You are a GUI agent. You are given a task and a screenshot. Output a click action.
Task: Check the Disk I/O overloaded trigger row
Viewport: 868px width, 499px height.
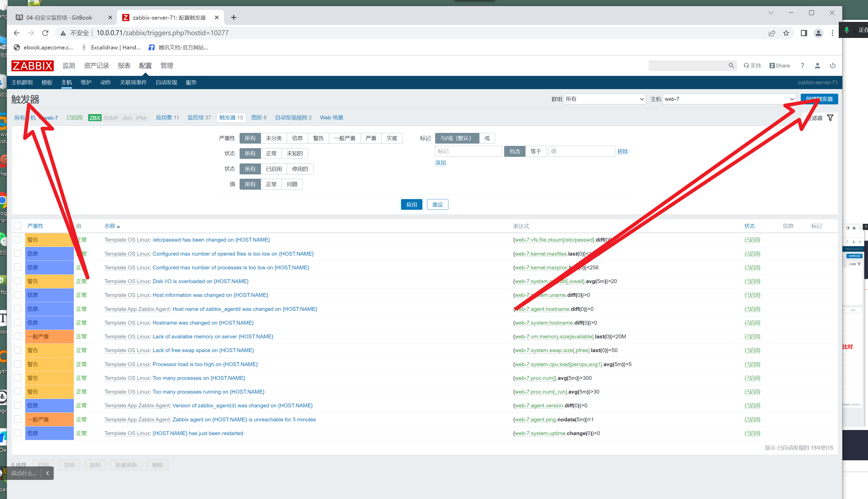click(x=18, y=281)
